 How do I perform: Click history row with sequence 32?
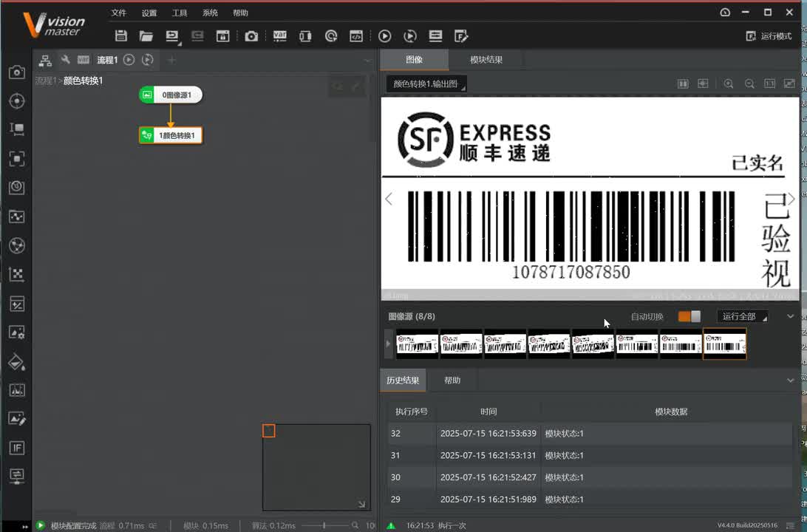(590, 433)
